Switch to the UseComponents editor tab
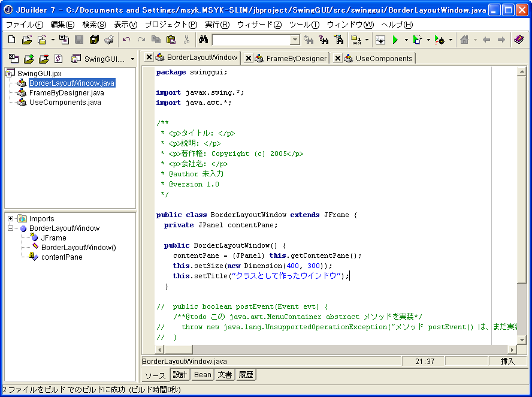The height and width of the screenshot is (397, 532). [383, 58]
